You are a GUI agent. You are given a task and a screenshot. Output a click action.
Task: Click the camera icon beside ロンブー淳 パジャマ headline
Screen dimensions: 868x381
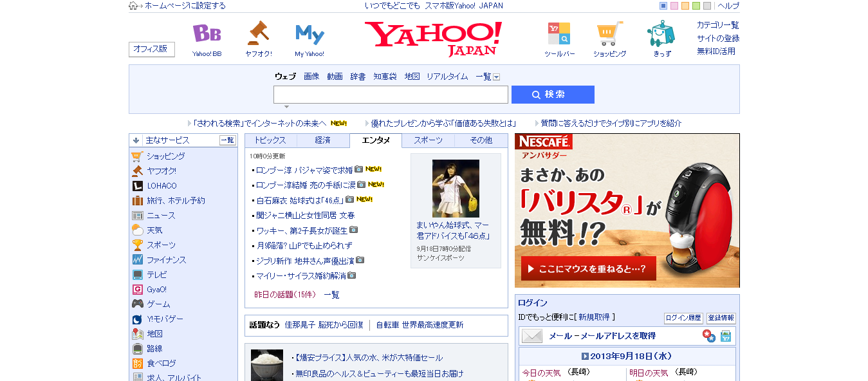click(359, 169)
